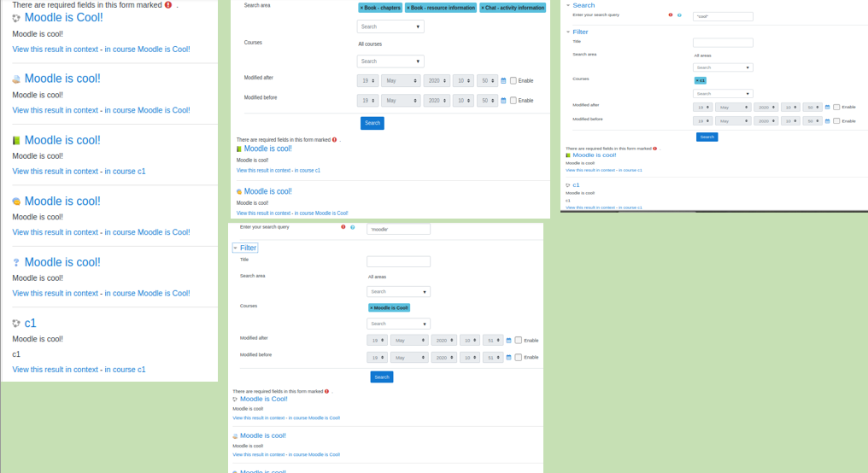Click the Title field in the 'moodle' query form
This screenshot has height=473, width=868.
point(398,261)
